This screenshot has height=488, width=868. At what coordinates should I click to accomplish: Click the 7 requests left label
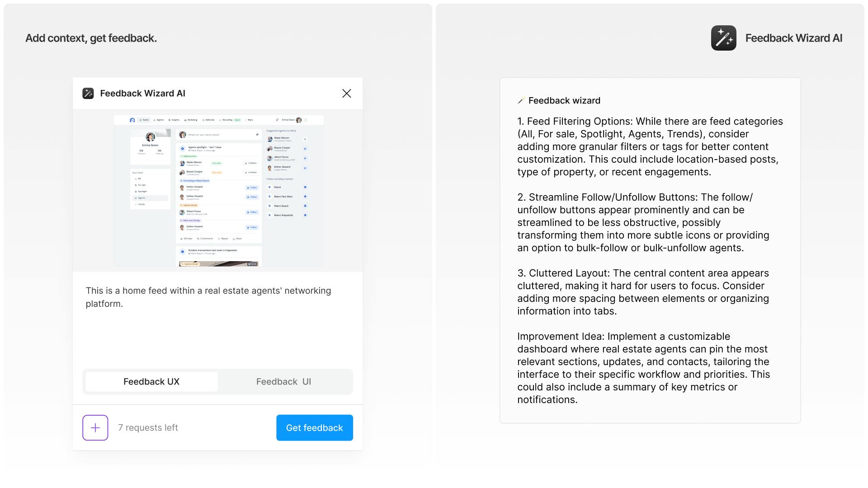[x=148, y=427]
